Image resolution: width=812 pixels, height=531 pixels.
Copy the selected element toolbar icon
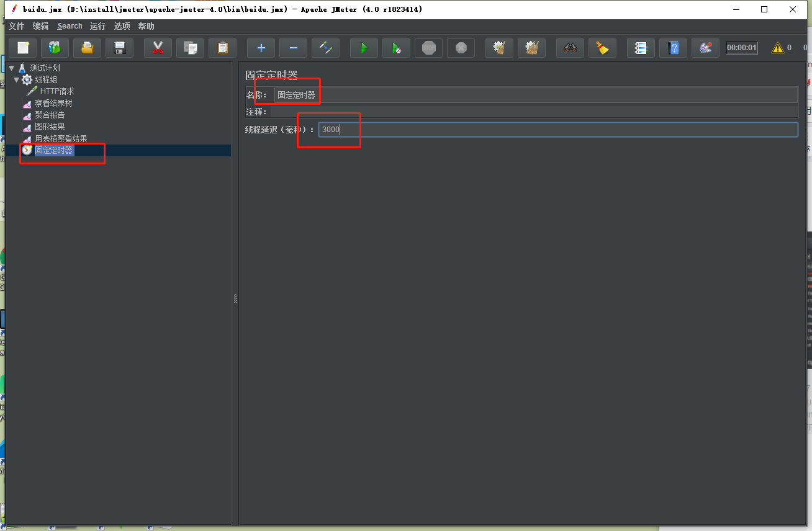pos(191,48)
